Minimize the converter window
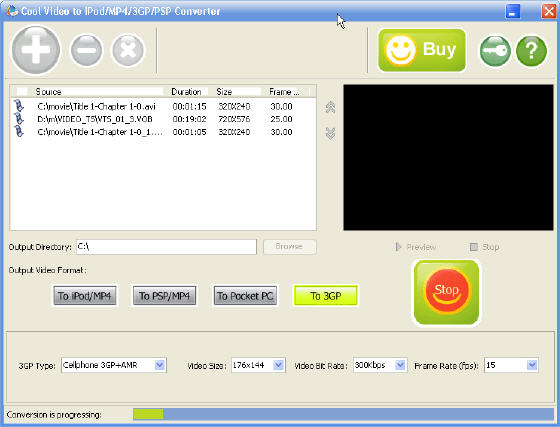This screenshot has width=560, height=427. 512,11
